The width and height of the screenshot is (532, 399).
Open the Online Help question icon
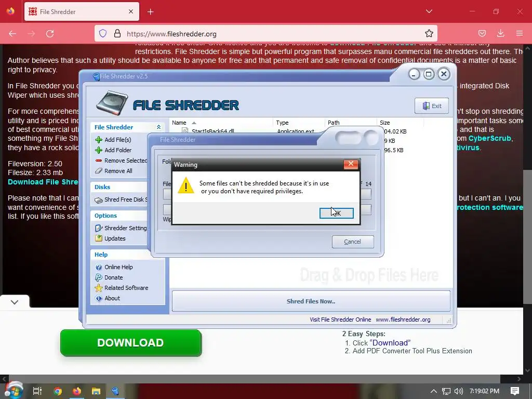(x=98, y=267)
